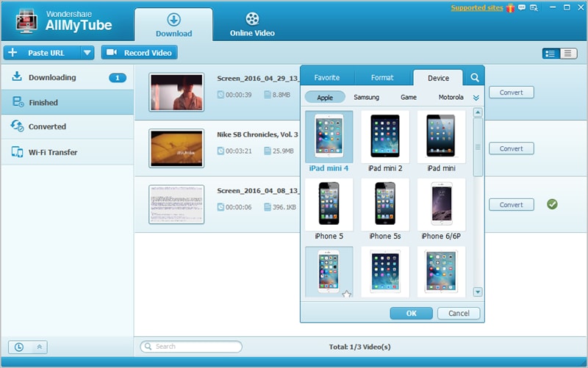Viewport: 588px width, 368px height.
Task: Click the popup search magnifier icon
Action: pyautogui.click(x=475, y=78)
